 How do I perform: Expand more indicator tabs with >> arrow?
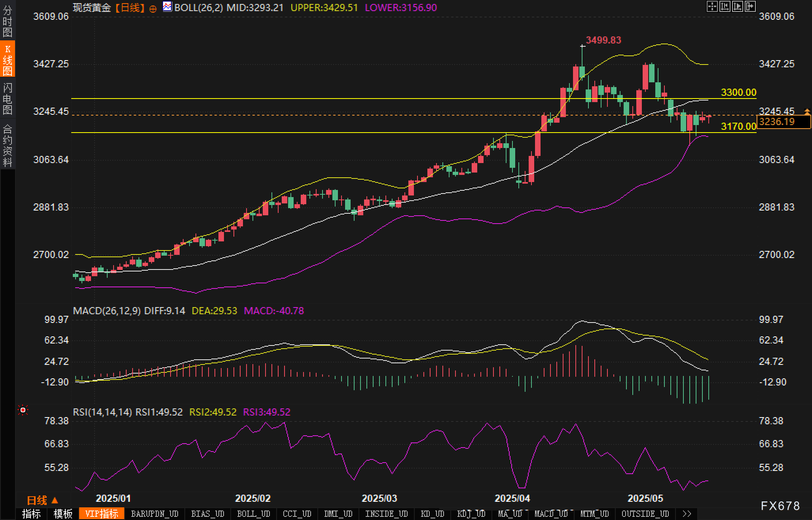(687, 514)
